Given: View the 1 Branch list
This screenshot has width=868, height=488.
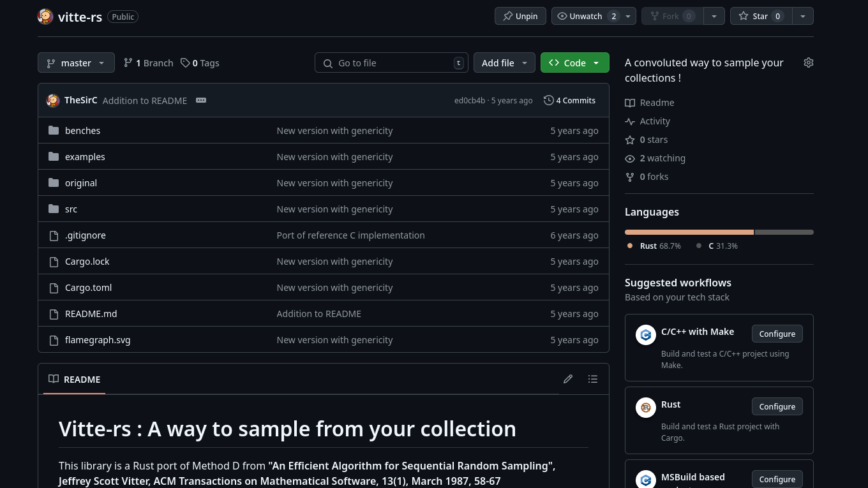Looking at the screenshot, I should coord(148,63).
